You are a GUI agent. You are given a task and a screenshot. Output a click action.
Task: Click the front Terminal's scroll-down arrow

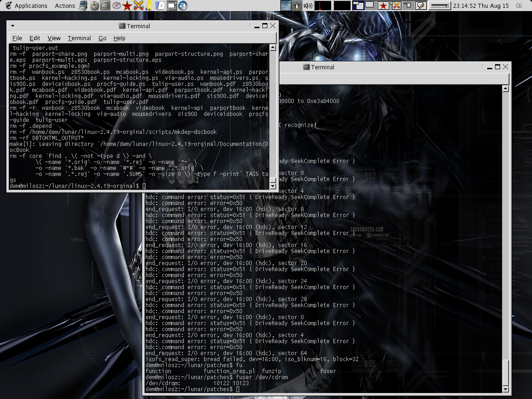tap(272, 186)
